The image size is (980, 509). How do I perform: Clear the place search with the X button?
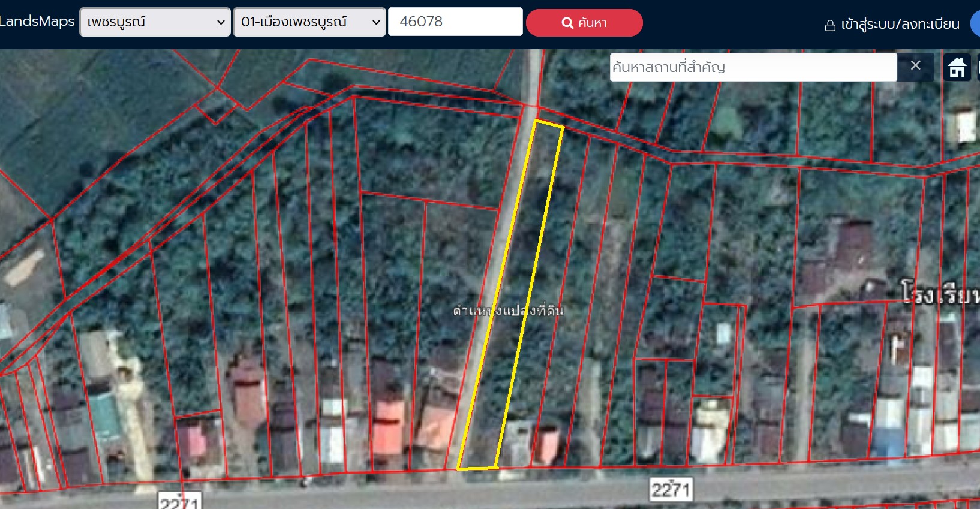915,65
